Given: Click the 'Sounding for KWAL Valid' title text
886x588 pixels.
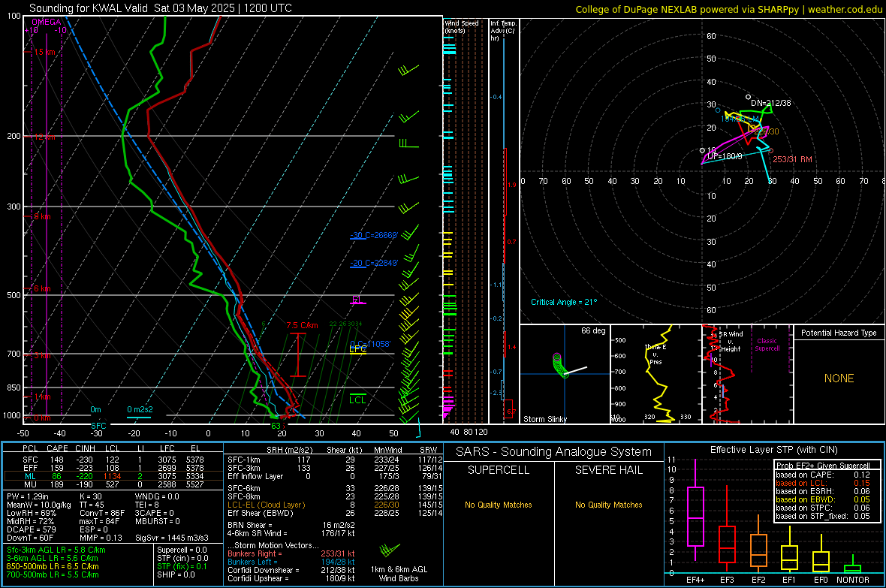Looking at the screenshot, I should click(x=89, y=8).
